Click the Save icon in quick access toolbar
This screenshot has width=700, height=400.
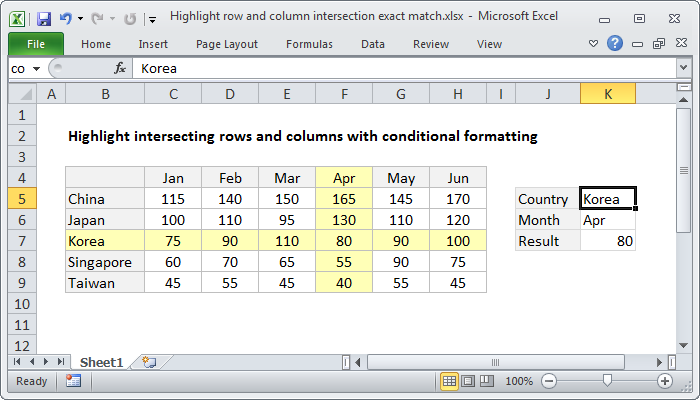click(x=44, y=19)
